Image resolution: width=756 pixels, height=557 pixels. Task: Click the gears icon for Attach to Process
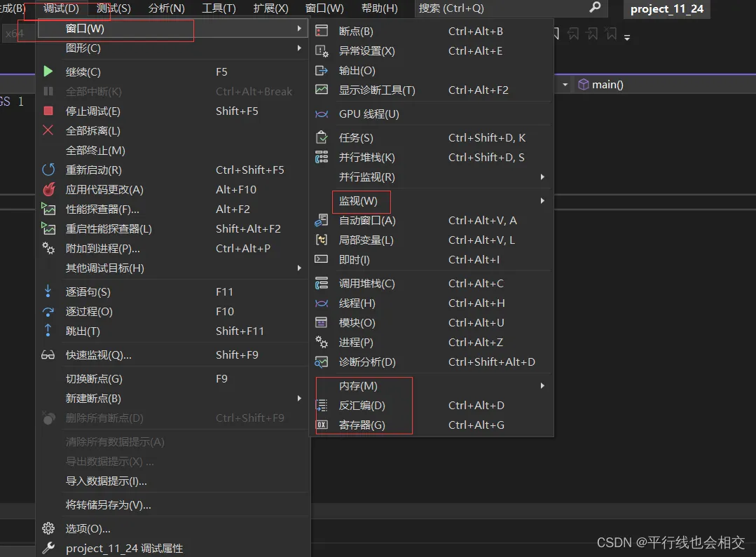click(x=48, y=248)
